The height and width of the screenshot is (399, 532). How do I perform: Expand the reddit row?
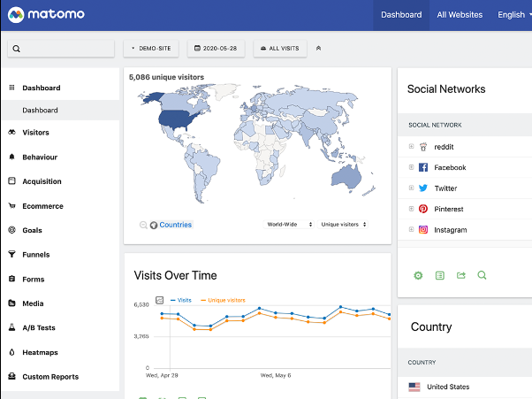pos(411,147)
